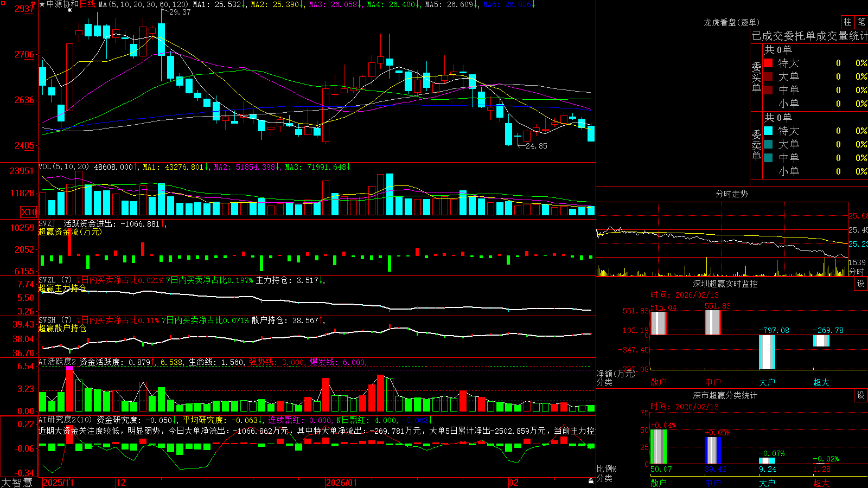Screen dimensions: 868x488
Task: Click the 时间: 2026/02/13 label in 实时监控
Action: [685, 295]
